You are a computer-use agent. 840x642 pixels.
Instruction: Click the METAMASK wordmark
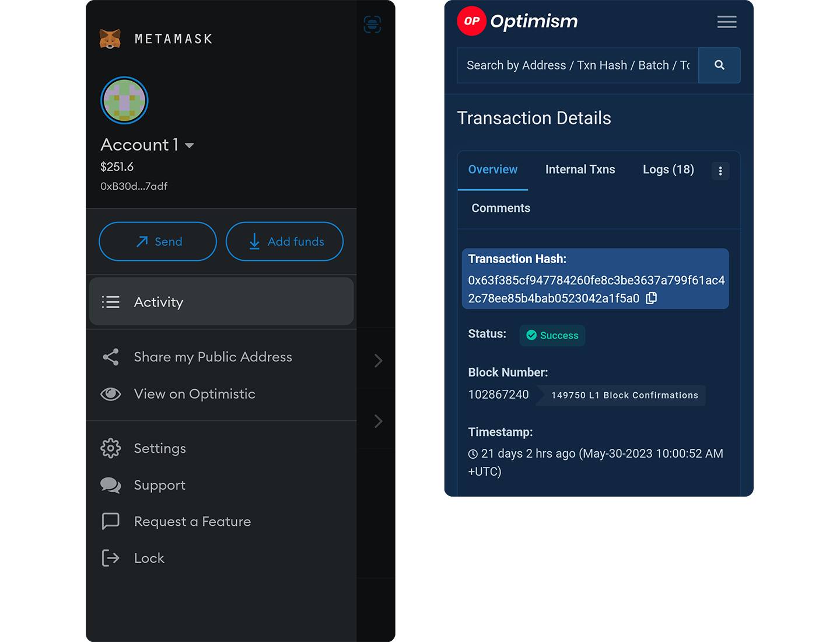pyautogui.click(x=174, y=39)
